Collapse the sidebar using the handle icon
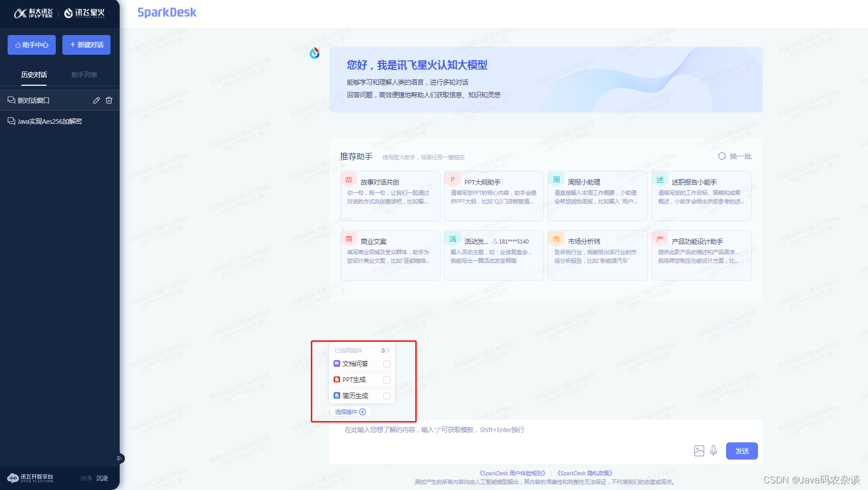The width and height of the screenshot is (868, 490). [x=120, y=459]
